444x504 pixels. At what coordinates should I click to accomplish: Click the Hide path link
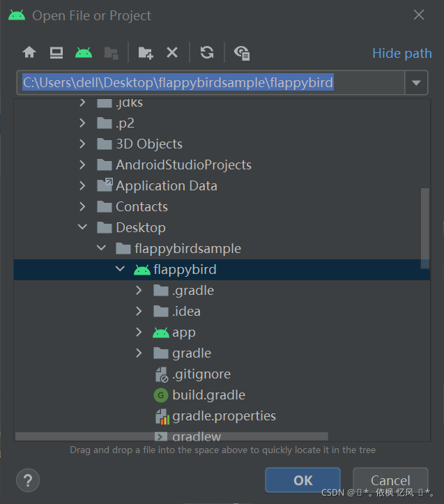pyautogui.click(x=402, y=54)
